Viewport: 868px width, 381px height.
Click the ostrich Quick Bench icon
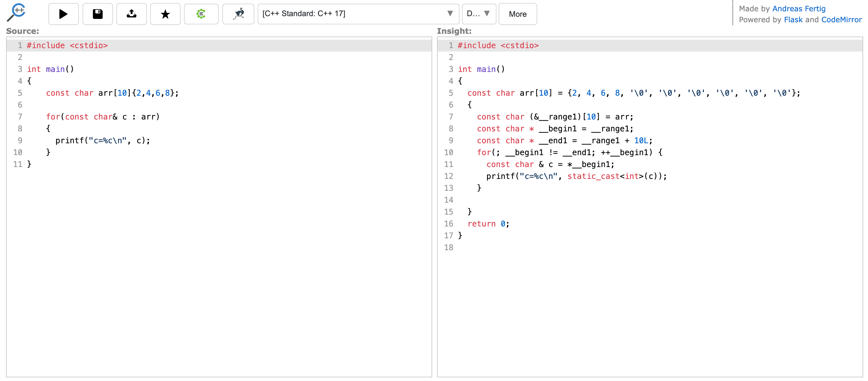pyautogui.click(x=238, y=14)
